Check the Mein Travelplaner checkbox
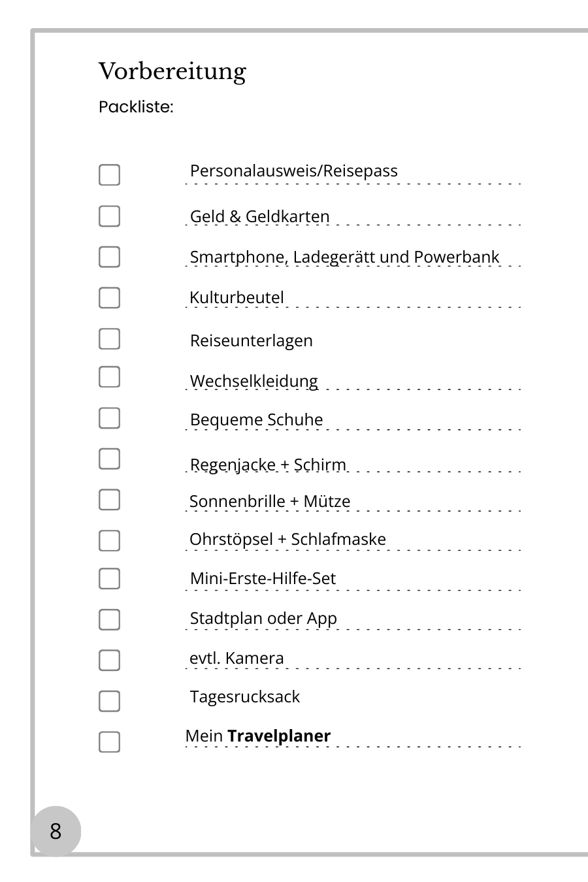The width and height of the screenshot is (588, 882). [x=110, y=742]
